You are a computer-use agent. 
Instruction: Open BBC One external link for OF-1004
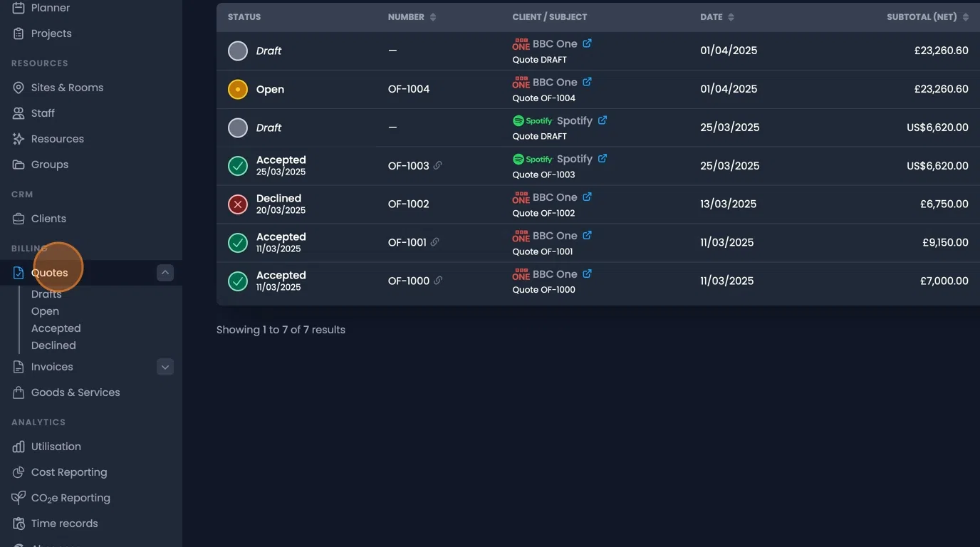pyautogui.click(x=588, y=82)
